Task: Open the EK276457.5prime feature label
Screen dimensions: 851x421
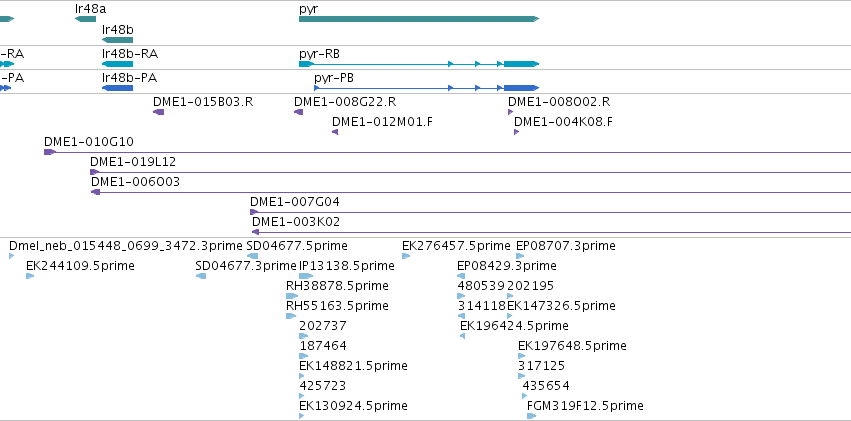Action: pos(456,245)
